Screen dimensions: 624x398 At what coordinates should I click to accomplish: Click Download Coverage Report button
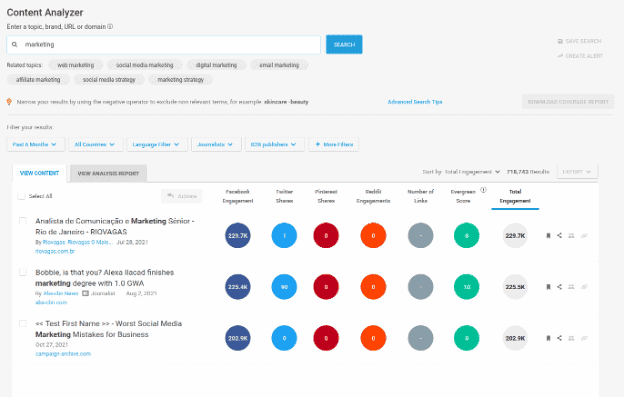pos(568,102)
